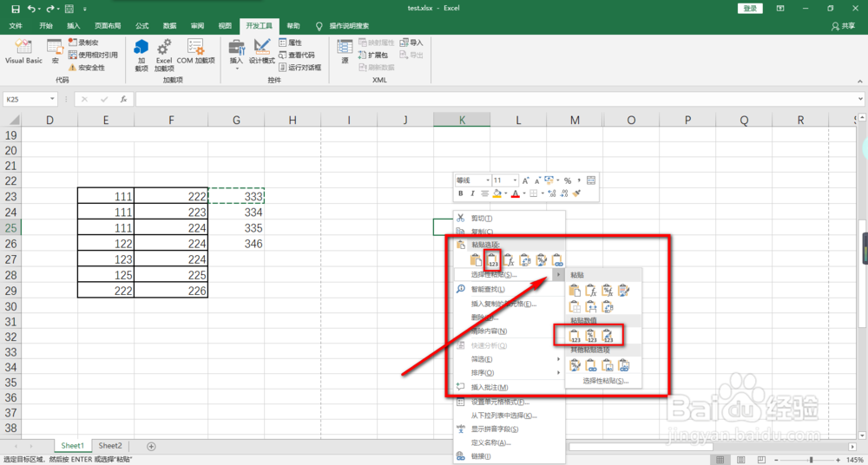
Task: Switch to the 公式 tab
Action: (x=142, y=25)
